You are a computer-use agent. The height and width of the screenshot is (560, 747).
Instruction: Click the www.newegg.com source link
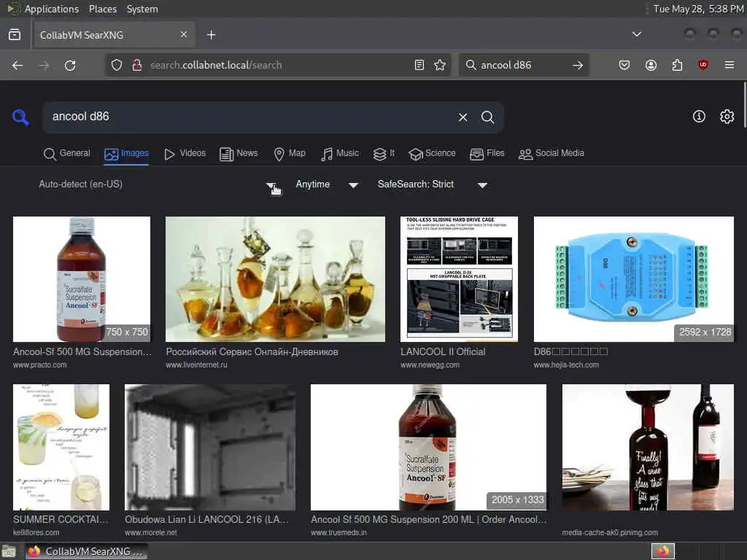pyautogui.click(x=430, y=365)
